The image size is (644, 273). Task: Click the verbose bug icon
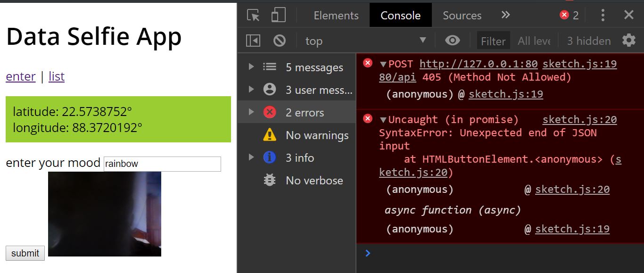click(270, 180)
